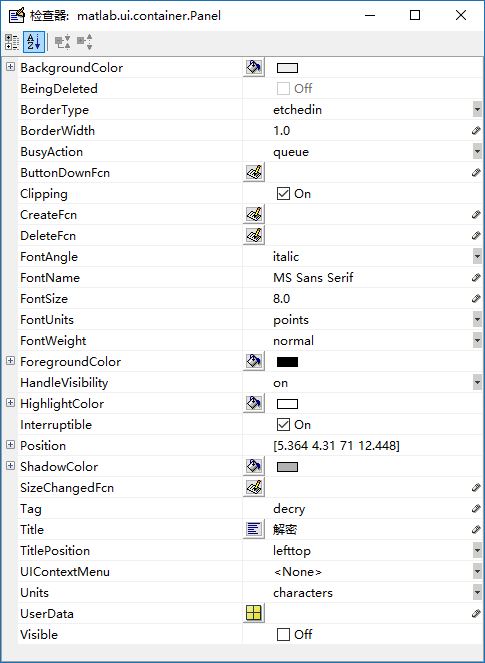
Task: Click the ForegroundColor black swatch
Action: tap(287, 362)
